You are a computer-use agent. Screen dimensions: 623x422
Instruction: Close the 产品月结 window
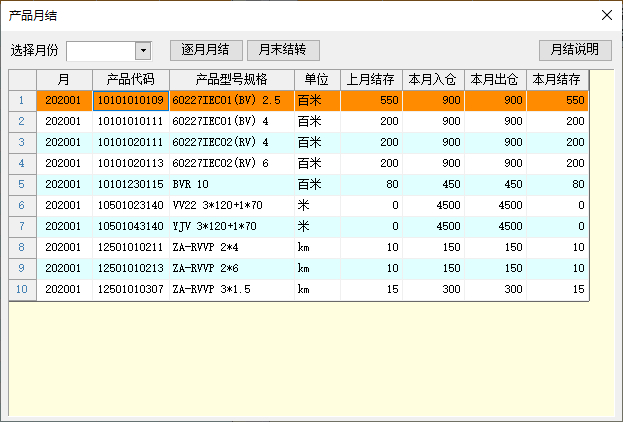[606, 15]
